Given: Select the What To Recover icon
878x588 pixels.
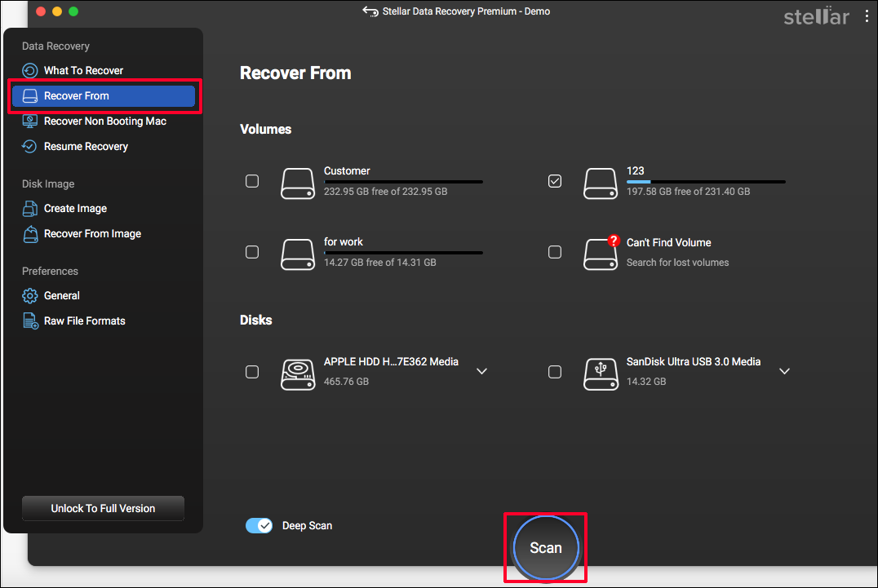Looking at the screenshot, I should pos(30,70).
